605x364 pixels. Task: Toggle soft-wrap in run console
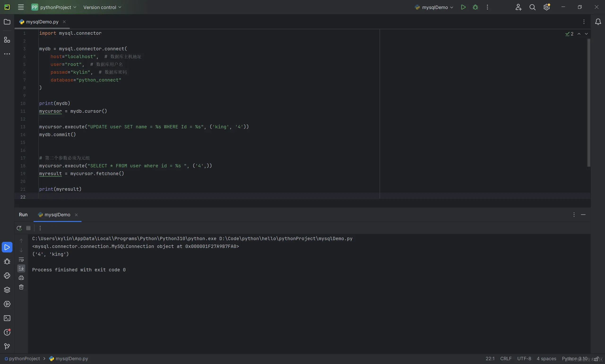click(21, 260)
